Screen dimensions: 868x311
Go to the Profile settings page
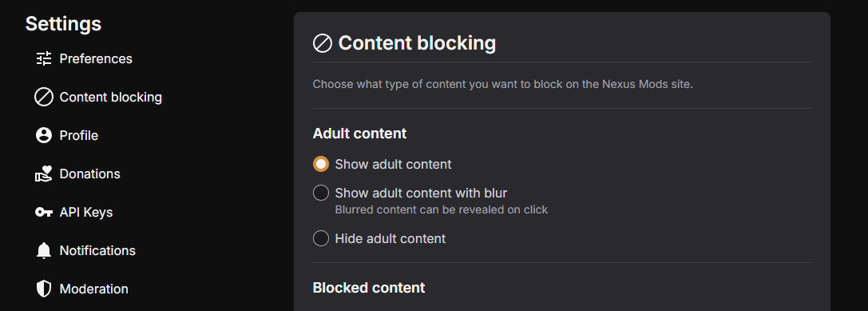78,135
